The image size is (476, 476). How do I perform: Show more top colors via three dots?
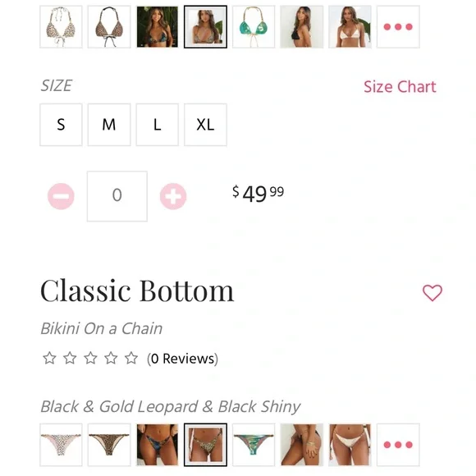point(398,27)
